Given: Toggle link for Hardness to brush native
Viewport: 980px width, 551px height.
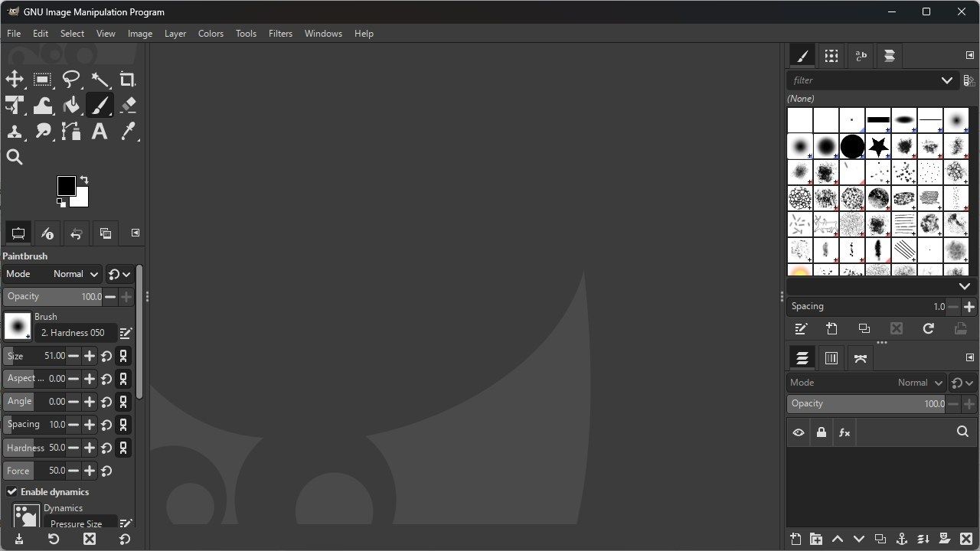Looking at the screenshot, I should (x=123, y=448).
